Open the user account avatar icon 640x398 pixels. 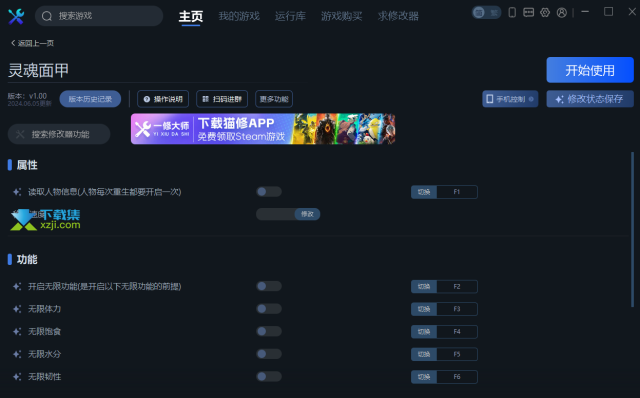(x=562, y=13)
